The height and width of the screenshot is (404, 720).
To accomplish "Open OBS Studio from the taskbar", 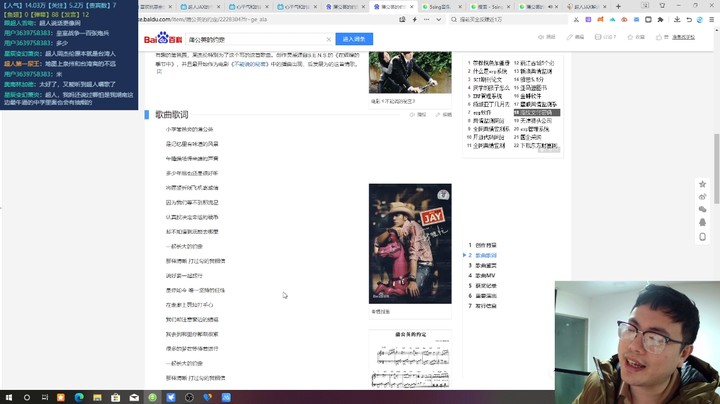I will point(189,397).
